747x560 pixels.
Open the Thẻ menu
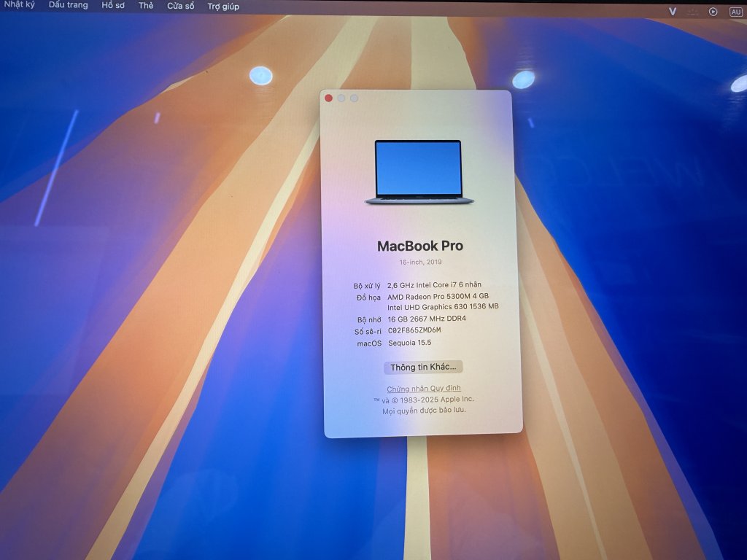pyautogui.click(x=146, y=6)
